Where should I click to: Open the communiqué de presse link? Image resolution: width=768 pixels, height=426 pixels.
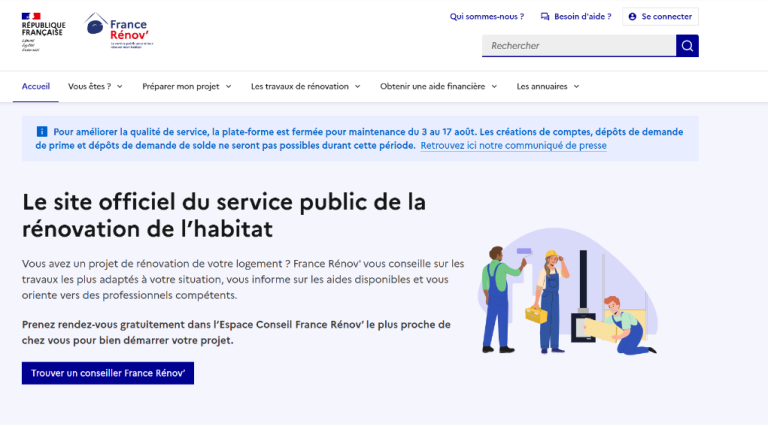pos(513,145)
